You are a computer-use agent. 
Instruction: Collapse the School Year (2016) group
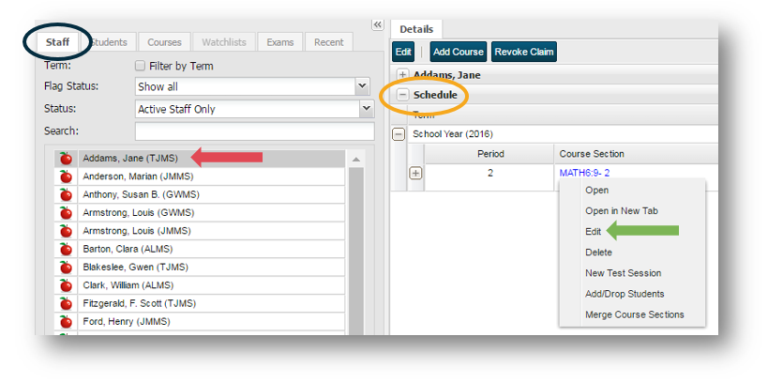point(399,134)
